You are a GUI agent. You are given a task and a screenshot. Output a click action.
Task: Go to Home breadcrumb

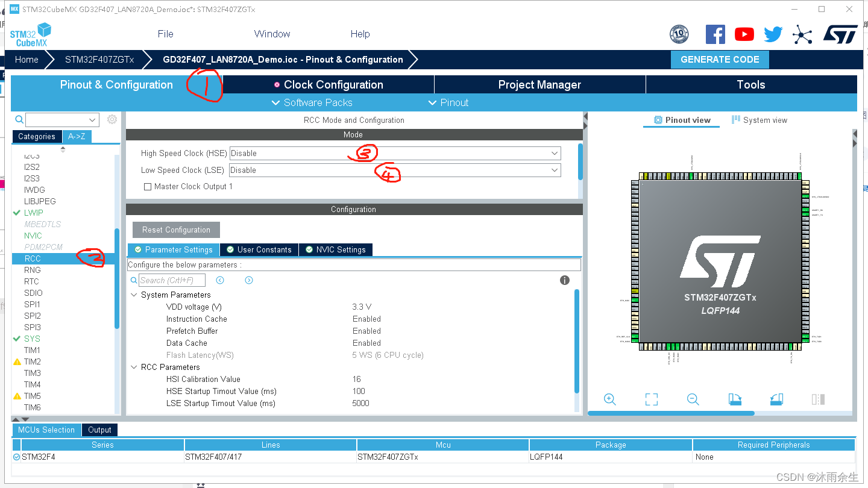pyautogui.click(x=27, y=60)
